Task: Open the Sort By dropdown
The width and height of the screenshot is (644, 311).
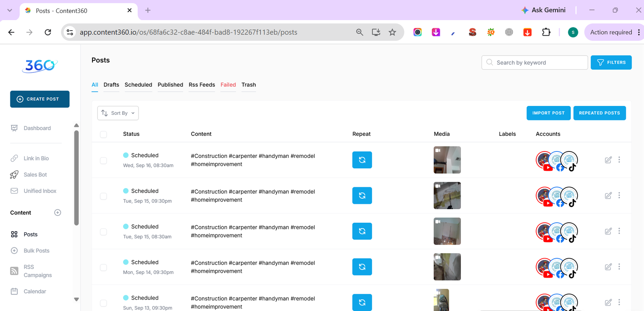Action: click(118, 113)
